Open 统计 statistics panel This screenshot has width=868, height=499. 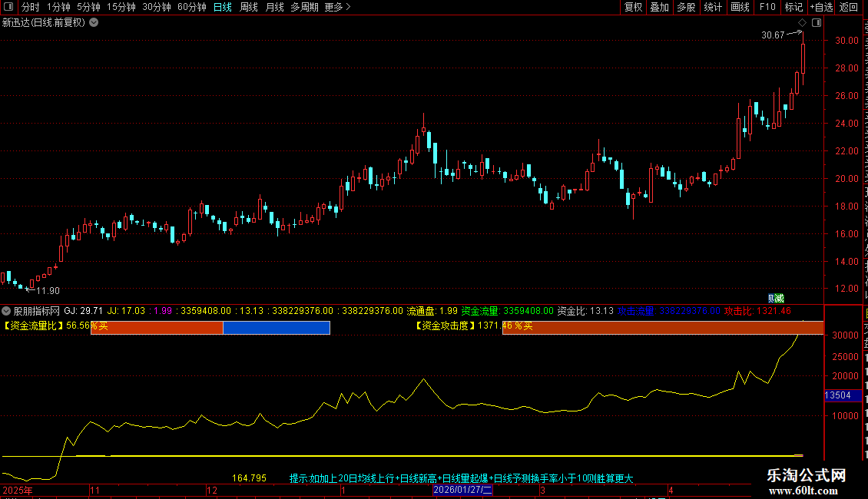(x=713, y=7)
